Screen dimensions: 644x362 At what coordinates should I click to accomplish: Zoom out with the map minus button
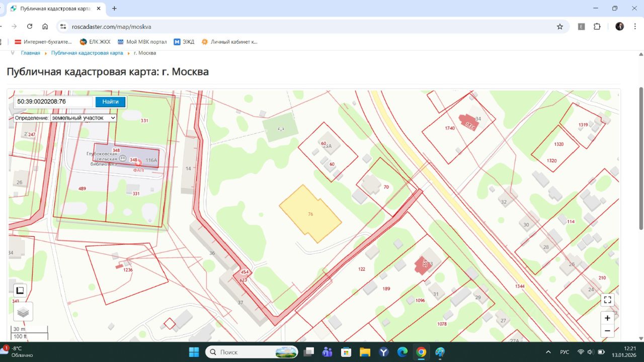point(607,330)
